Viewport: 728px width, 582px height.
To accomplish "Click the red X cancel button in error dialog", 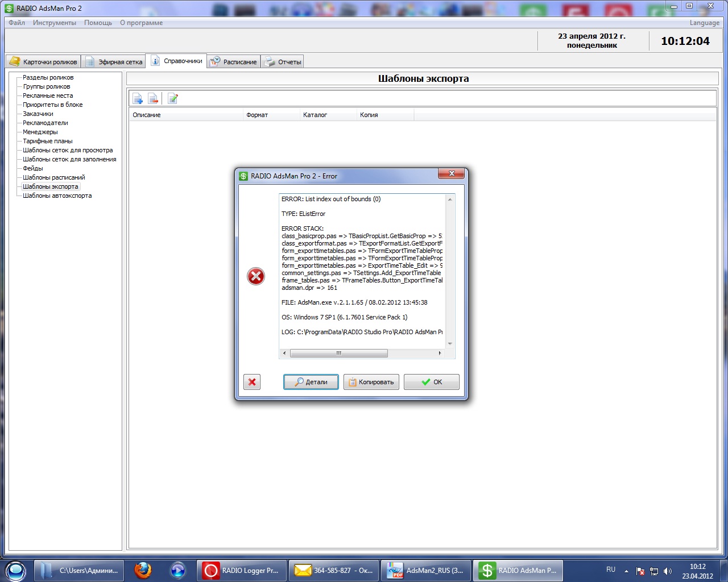I will 252,382.
